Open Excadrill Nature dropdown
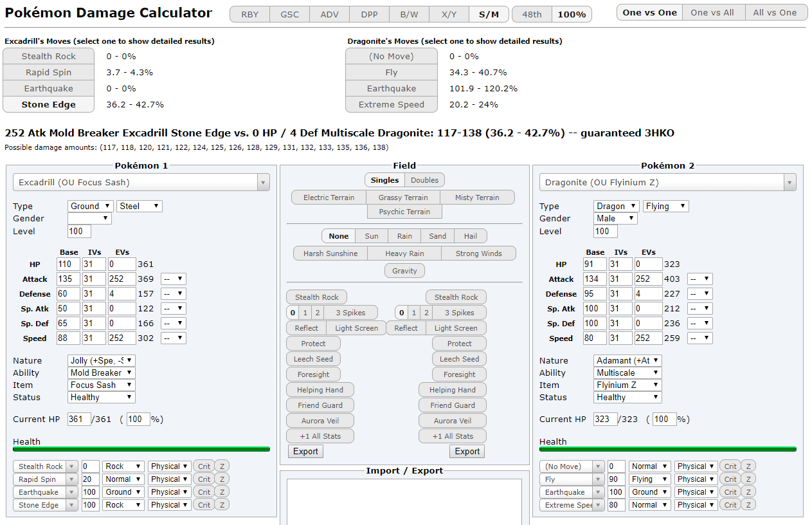 coord(102,361)
